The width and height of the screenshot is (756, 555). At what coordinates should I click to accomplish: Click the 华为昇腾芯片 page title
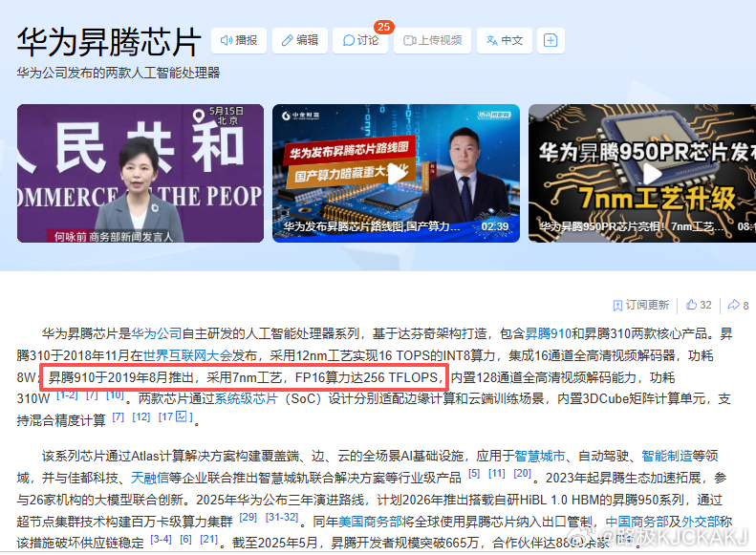(x=109, y=42)
